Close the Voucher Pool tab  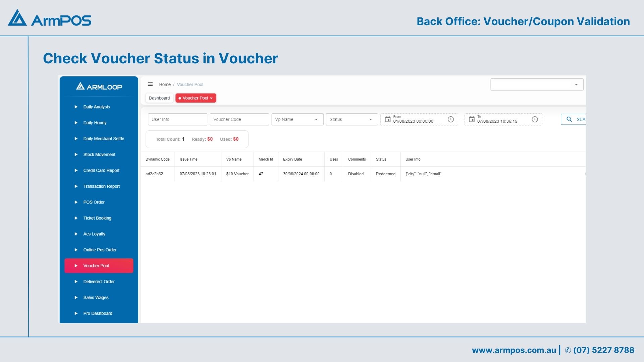coord(211,98)
